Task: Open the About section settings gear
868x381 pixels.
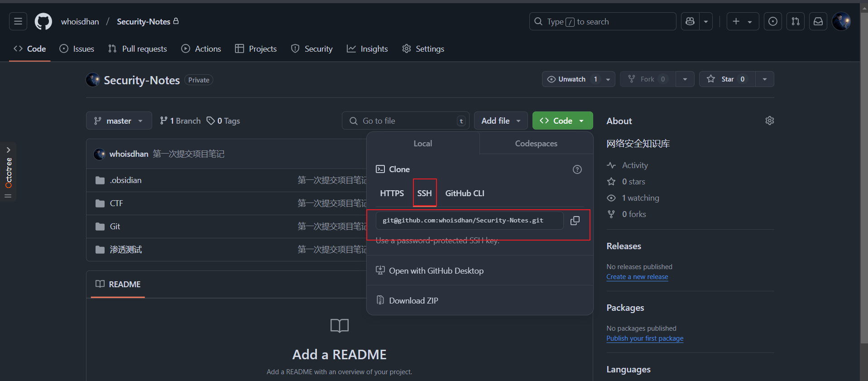Action: click(x=769, y=121)
